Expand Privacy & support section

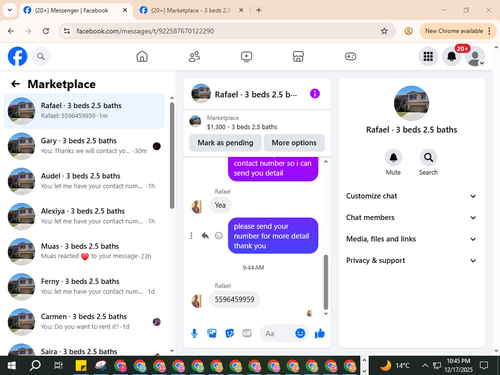(x=411, y=260)
